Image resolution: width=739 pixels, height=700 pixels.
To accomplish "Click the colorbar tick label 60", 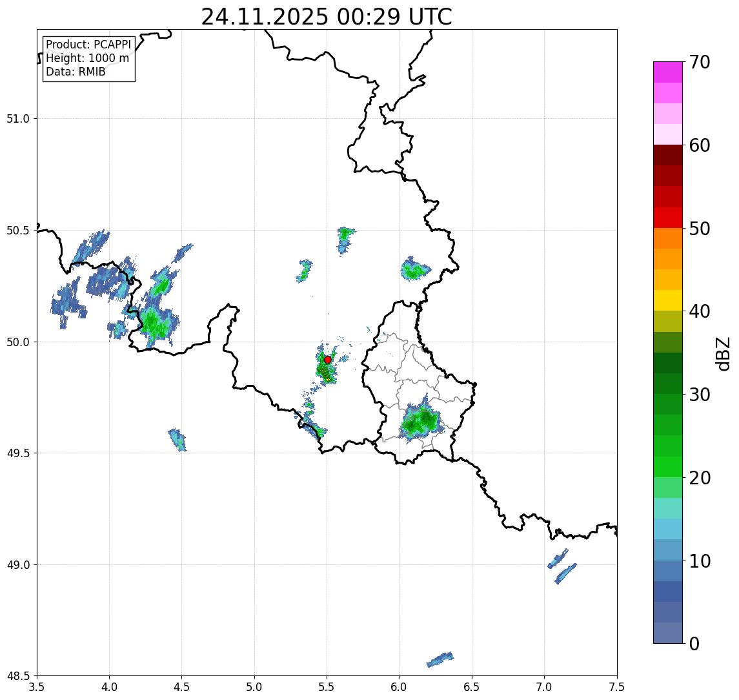I will point(700,145).
